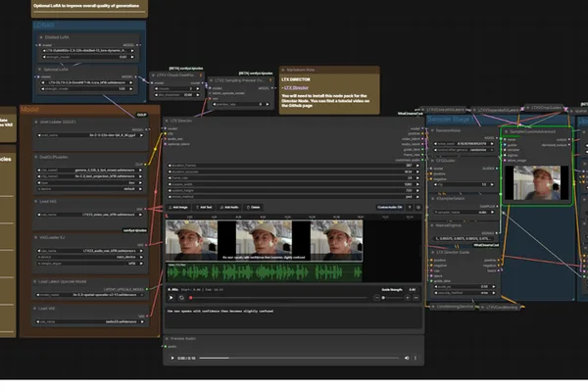Image resolution: width=588 pixels, height=392 pixels.
Task: Open model_name dropdown in Load Latent Upscale Model
Action: [x=90, y=295]
